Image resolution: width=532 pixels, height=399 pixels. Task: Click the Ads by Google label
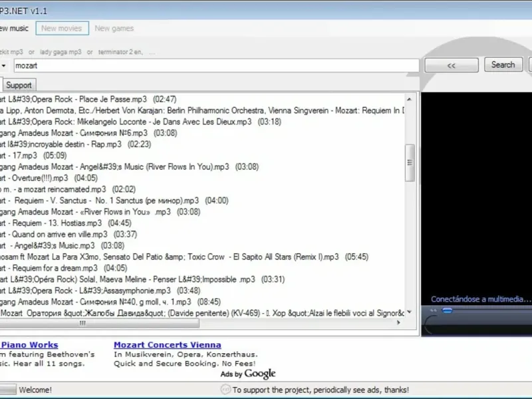coord(248,374)
